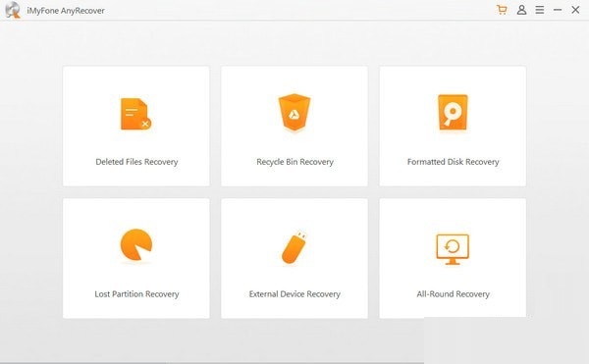The image size is (589, 364).
Task: Select the "All-Round Recovery" label
Action: click(x=453, y=293)
